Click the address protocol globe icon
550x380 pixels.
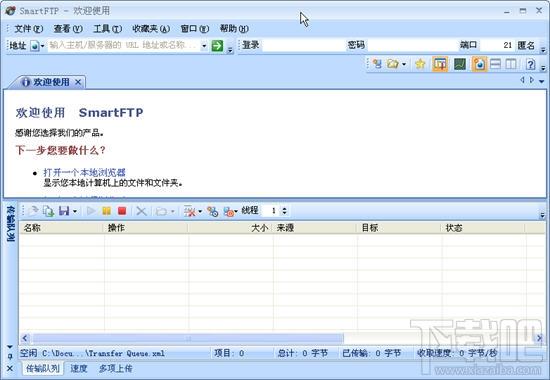point(34,46)
